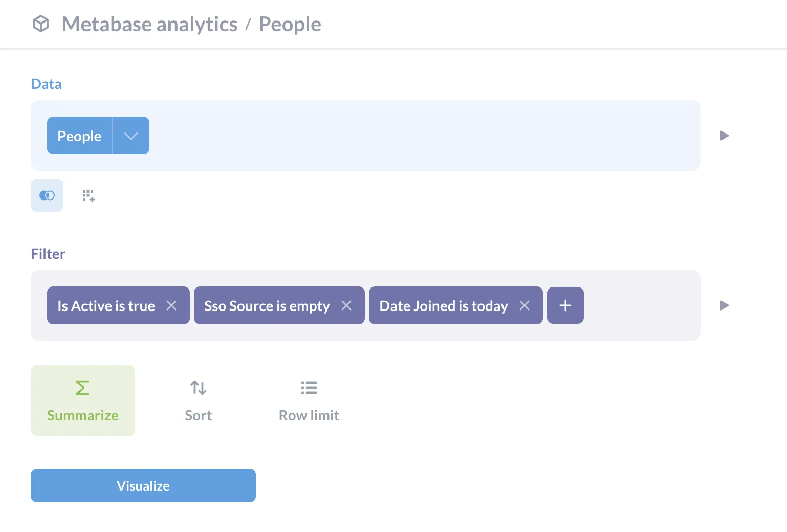Preview the Data step results

pos(724,136)
